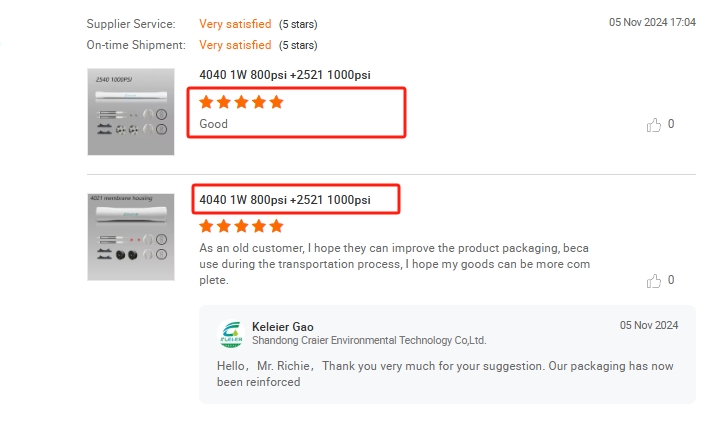The height and width of the screenshot is (427, 720).
Task: Click Supplier Service "Very satisfied" rating
Action: 235,23
